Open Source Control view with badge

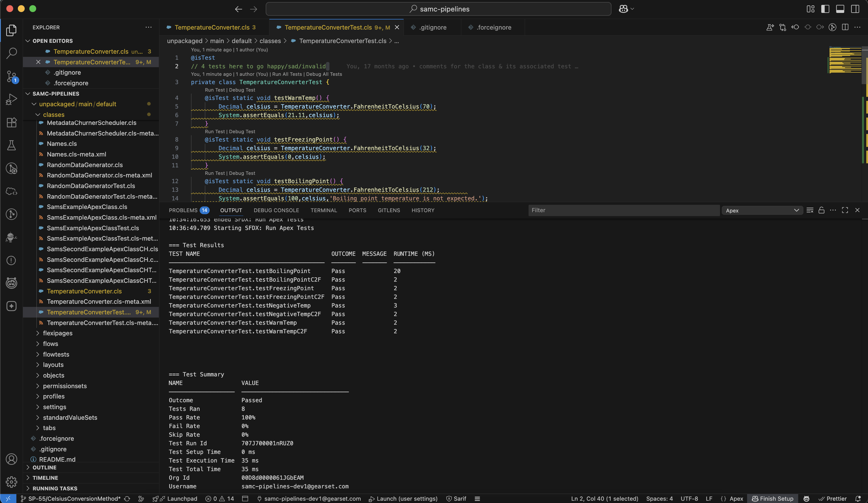coord(11,76)
